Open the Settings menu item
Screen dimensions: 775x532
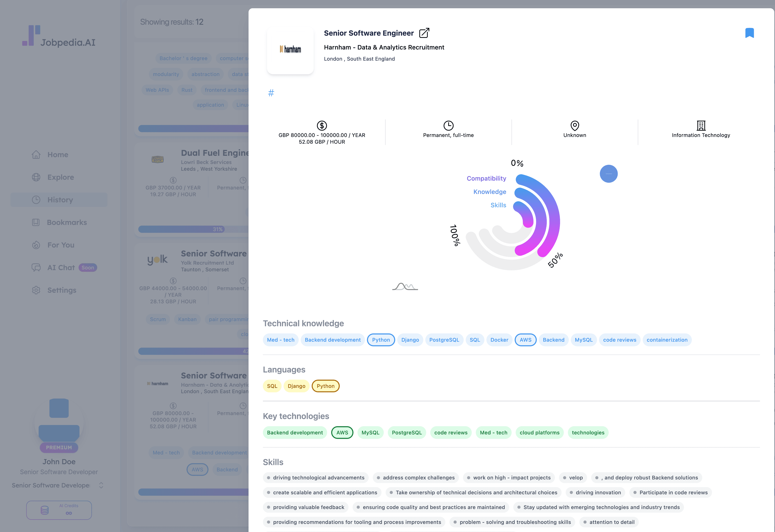click(59, 290)
